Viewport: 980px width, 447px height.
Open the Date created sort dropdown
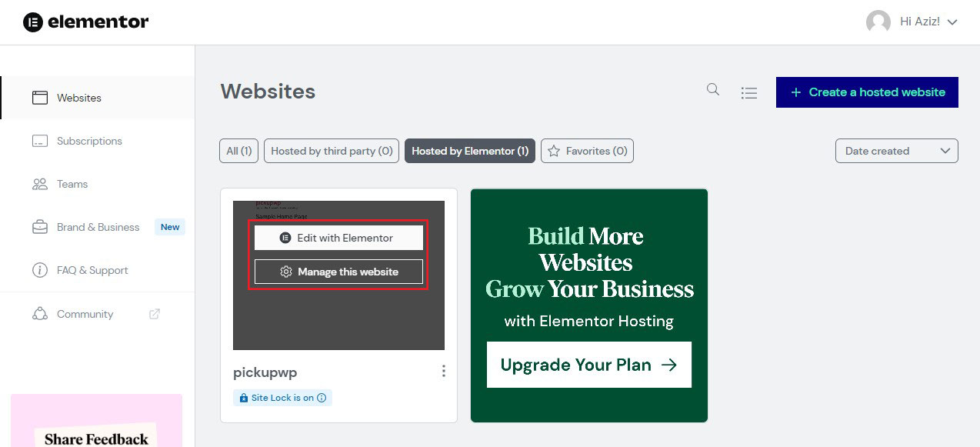tap(896, 151)
